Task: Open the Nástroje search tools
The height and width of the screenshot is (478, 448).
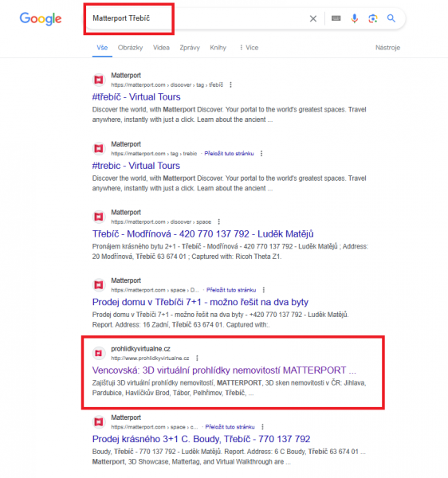Action: tap(387, 48)
